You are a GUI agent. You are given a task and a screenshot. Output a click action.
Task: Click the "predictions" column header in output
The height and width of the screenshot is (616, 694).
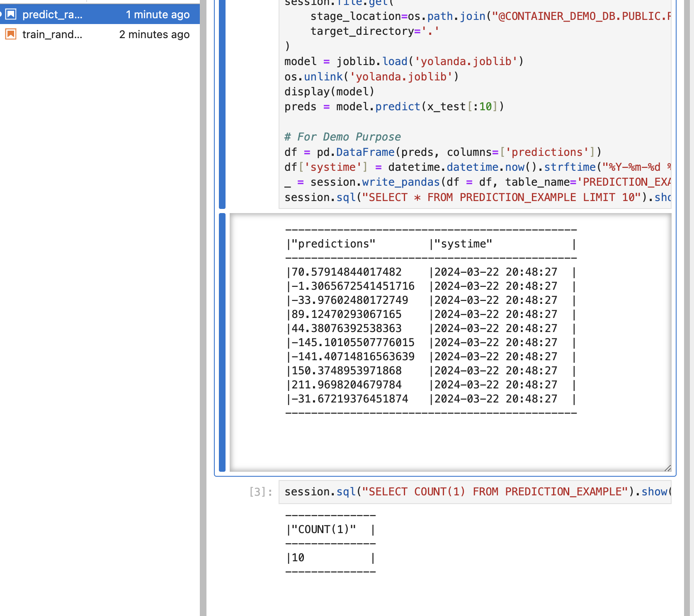click(334, 244)
